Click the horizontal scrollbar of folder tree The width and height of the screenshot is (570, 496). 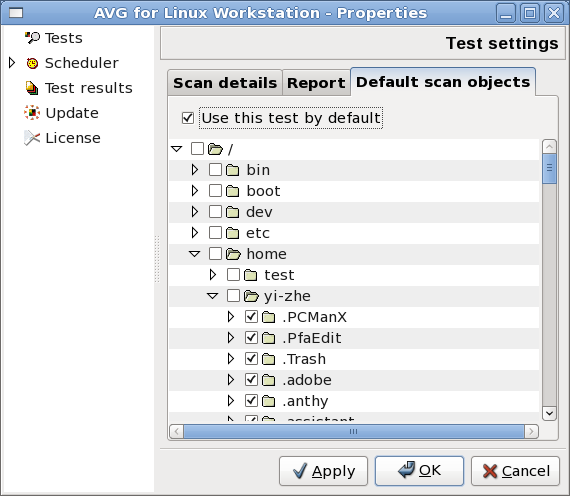point(354,432)
